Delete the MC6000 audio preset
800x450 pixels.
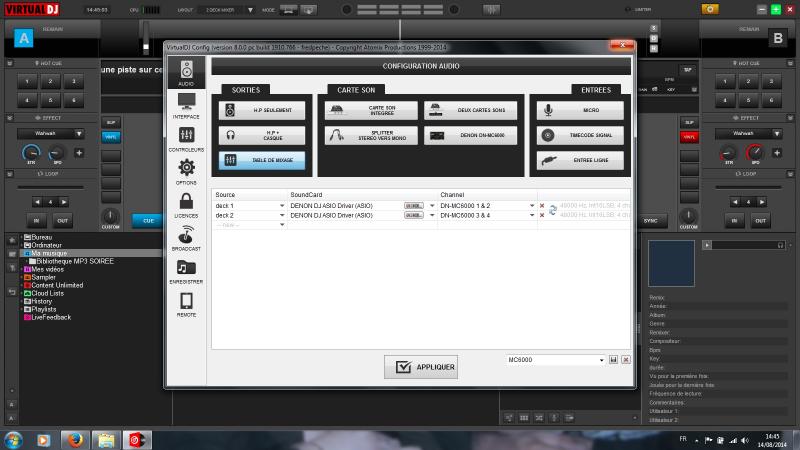[x=626, y=360]
